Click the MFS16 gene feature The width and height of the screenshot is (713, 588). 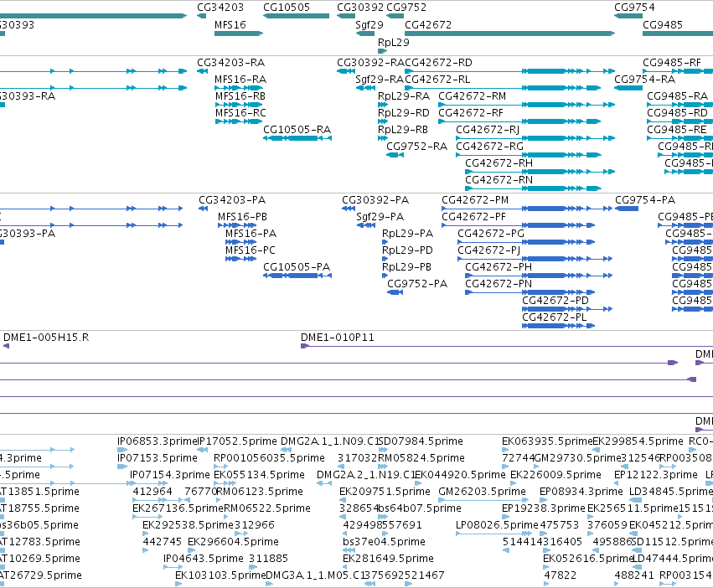[239, 34]
